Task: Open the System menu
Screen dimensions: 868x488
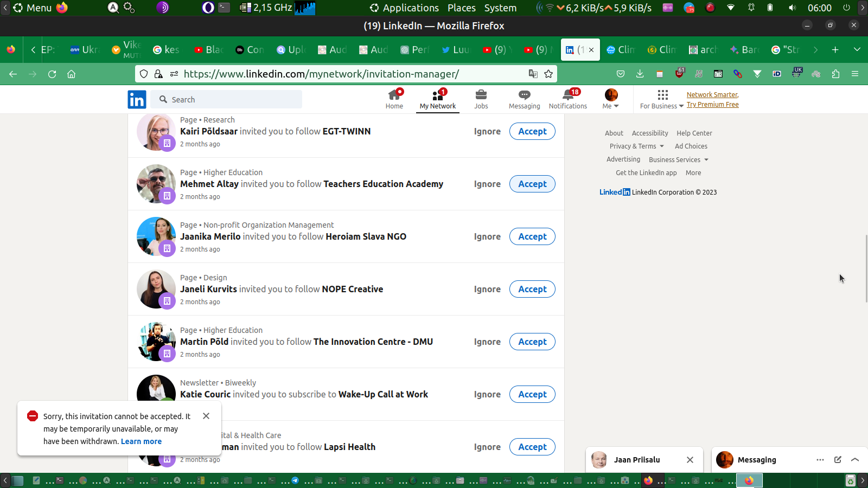Action: point(500,8)
